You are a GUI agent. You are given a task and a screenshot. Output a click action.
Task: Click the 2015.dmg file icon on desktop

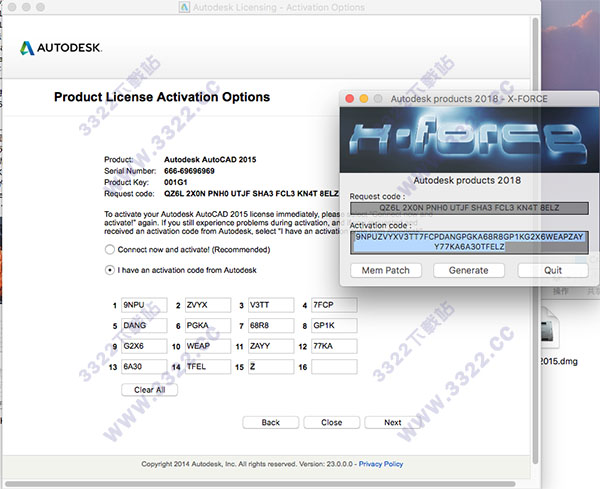pyautogui.click(x=551, y=326)
